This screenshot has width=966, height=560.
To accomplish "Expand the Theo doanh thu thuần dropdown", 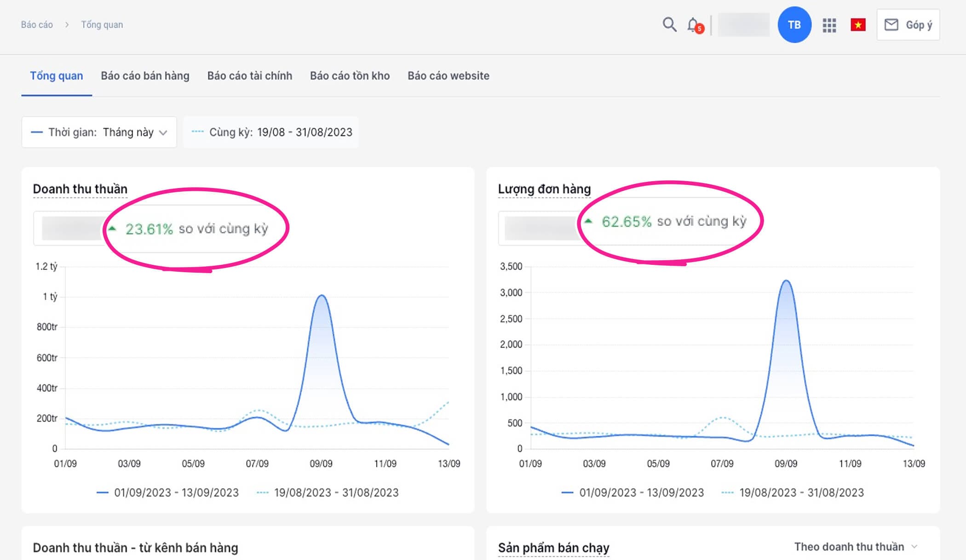I will [x=855, y=547].
